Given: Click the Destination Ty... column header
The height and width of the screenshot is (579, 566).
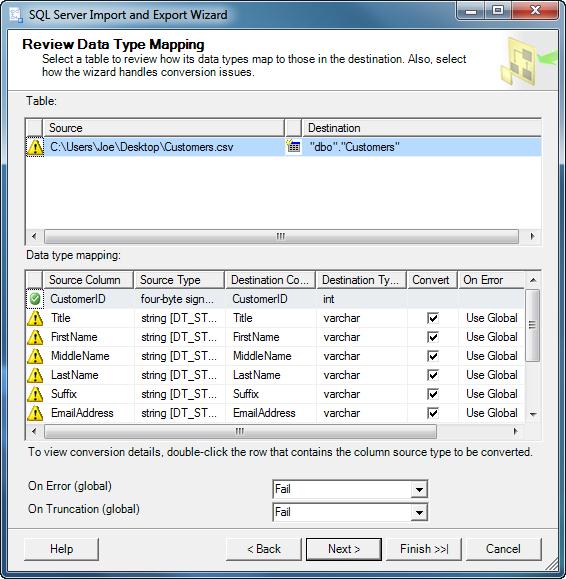Looking at the screenshot, I should tap(361, 280).
